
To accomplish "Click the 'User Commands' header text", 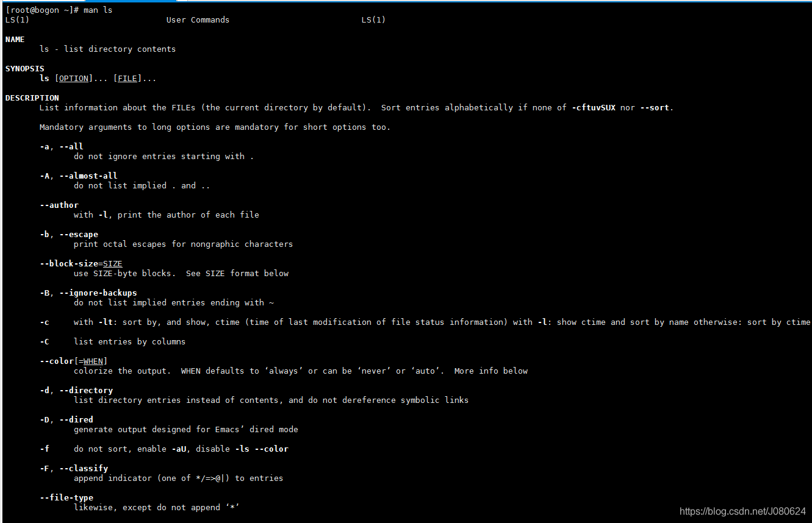I will tap(198, 20).
